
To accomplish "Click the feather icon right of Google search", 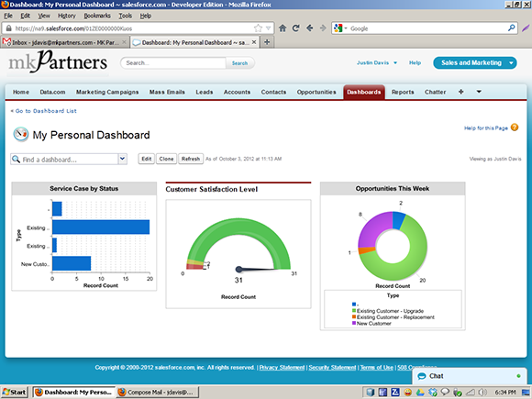I will 526,28.
